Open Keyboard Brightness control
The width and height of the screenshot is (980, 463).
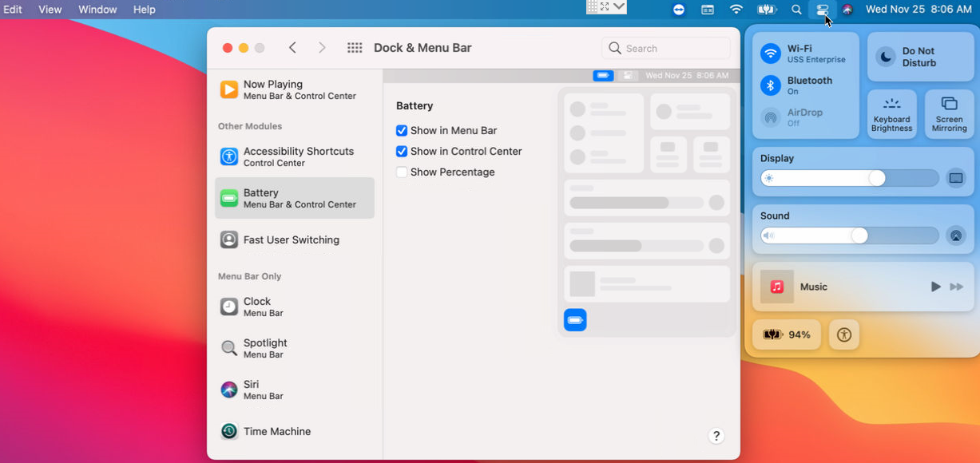891,114
